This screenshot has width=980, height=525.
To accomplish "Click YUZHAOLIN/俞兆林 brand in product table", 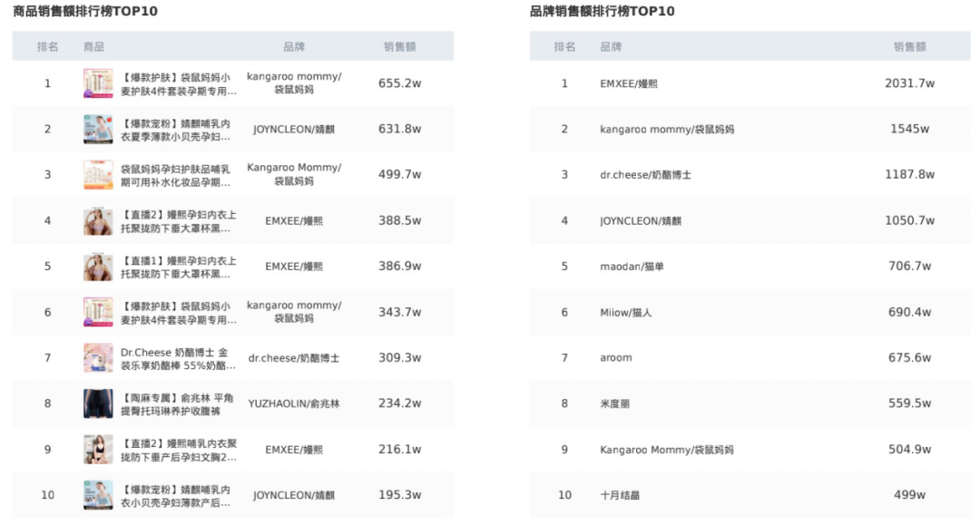I will pyautogui.click(x=294, y=403).
